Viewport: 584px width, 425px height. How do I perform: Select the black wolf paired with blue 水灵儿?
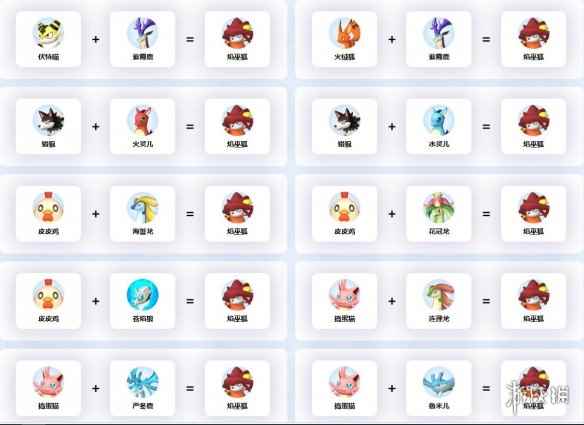point(345,120)
